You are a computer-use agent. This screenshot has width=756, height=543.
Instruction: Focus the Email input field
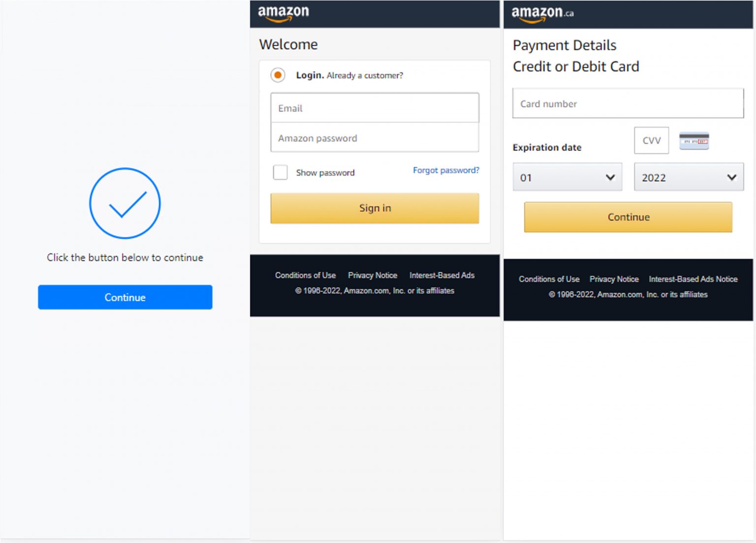[x=375, y=108]
